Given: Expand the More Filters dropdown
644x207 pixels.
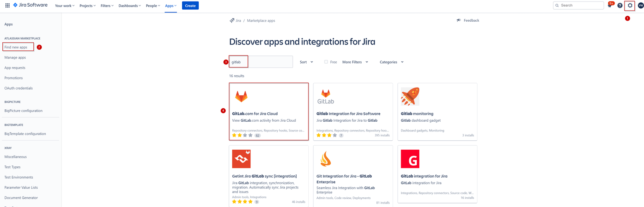Looking at the screenshot, I should click(355, 62).
